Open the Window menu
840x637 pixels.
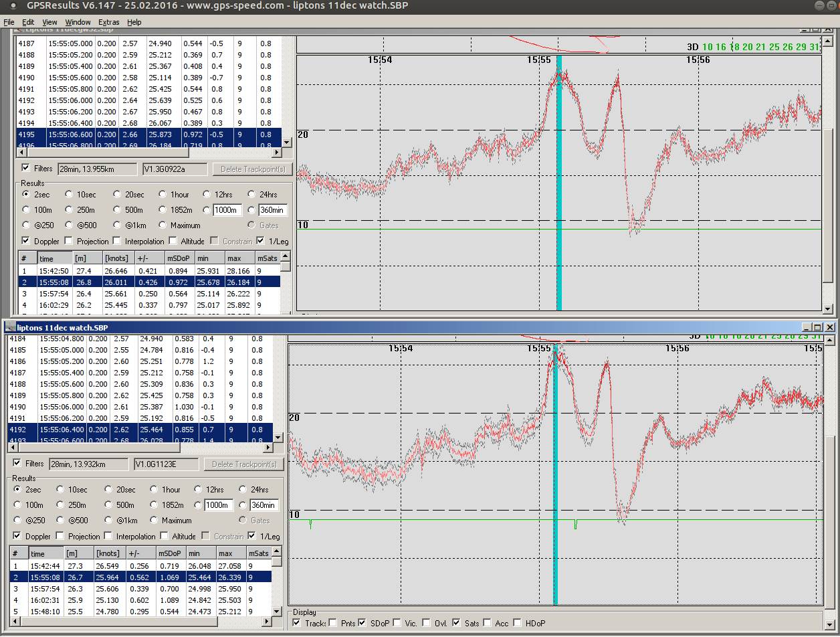[78, 22]
